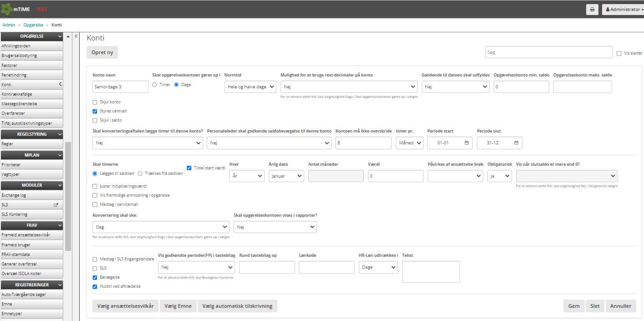The width and height of the screenshot is (644, 321).
Task: Uncheck Nulstil ved aftrædelse checkbox
Action: [x=95, y=286]
